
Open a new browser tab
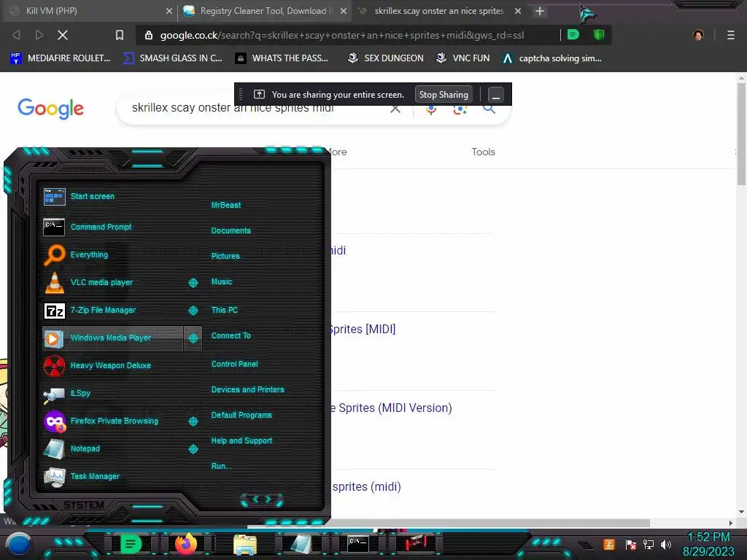click(x=539, y=11)
